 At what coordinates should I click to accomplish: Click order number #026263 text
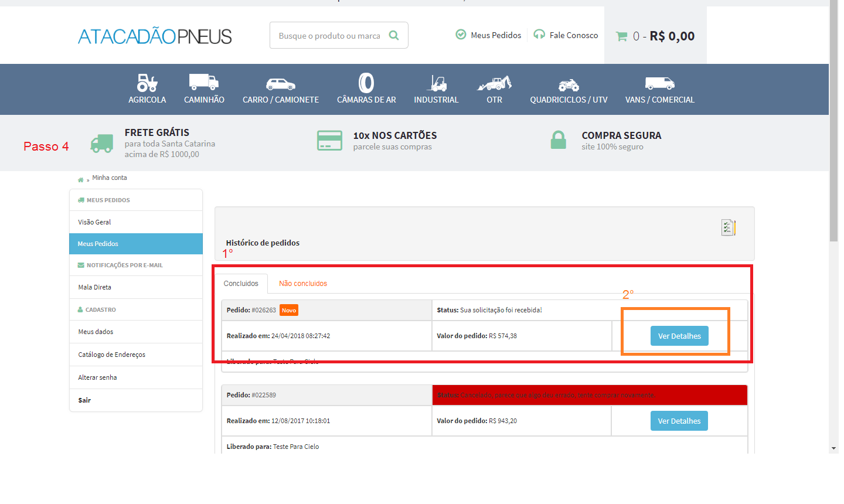pyautogui.click(x=264, y=310)
